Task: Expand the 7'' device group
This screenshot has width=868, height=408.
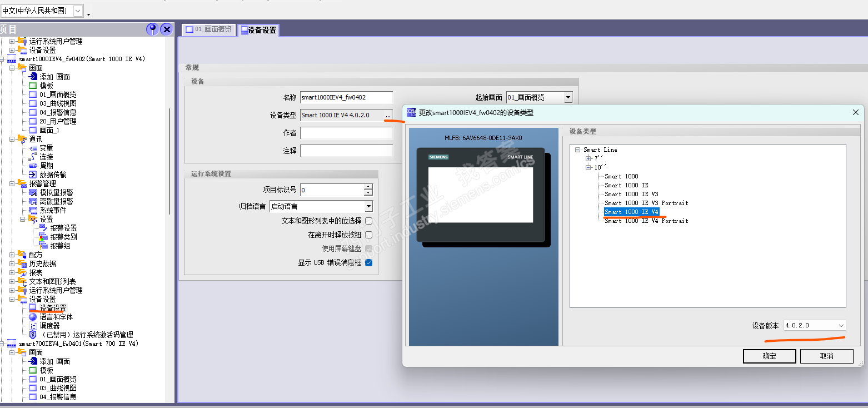Action: tap(588, 158)
